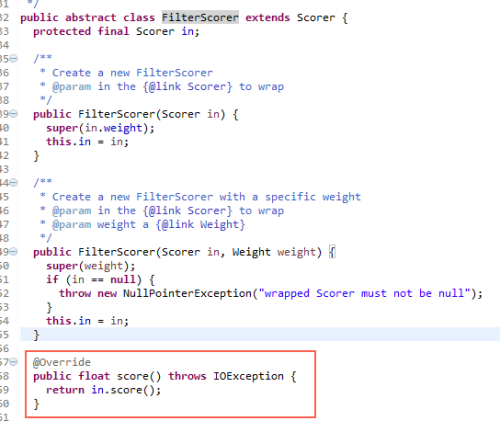This screenshot has width=500, height=421.
Task: Click IOException in the score() signature
Action: pyautogui.click(x=248, y=376)
